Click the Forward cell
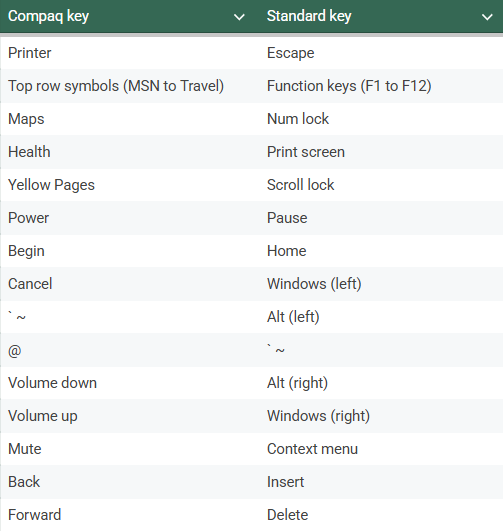Image resolution: width=503 pixels, height=531 pixels. [129, 515]
